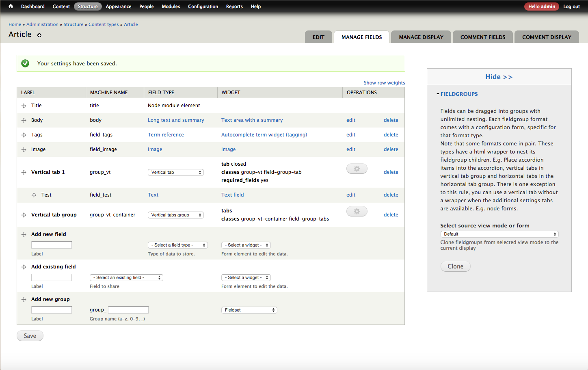Click the delete link for Image field
Viewport: 588px width, 370px height.
click(x=391, y=149)
